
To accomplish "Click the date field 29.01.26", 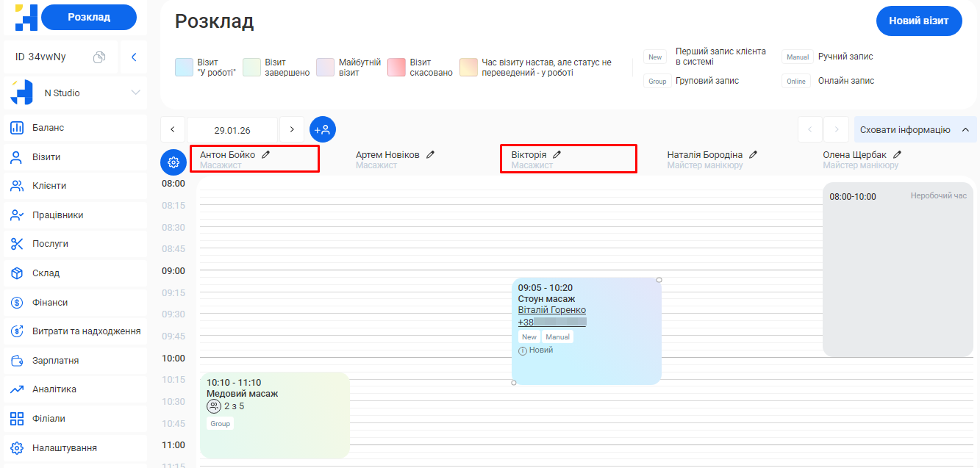I will pos(232,130).
